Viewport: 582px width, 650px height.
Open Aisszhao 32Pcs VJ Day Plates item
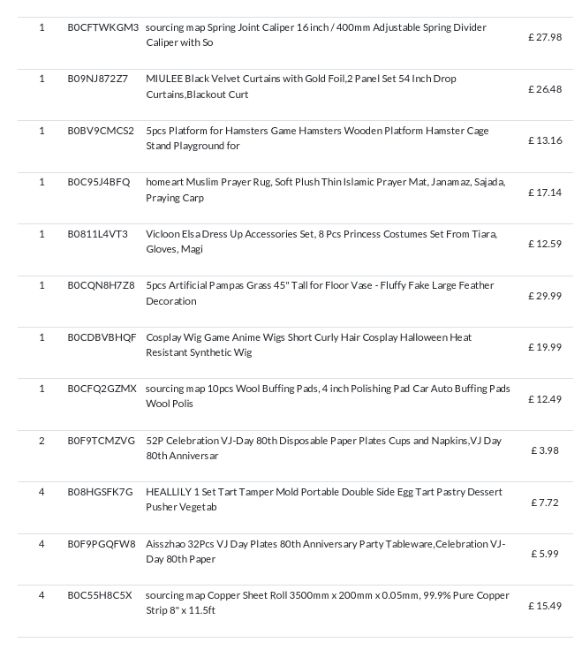(325, 551)
